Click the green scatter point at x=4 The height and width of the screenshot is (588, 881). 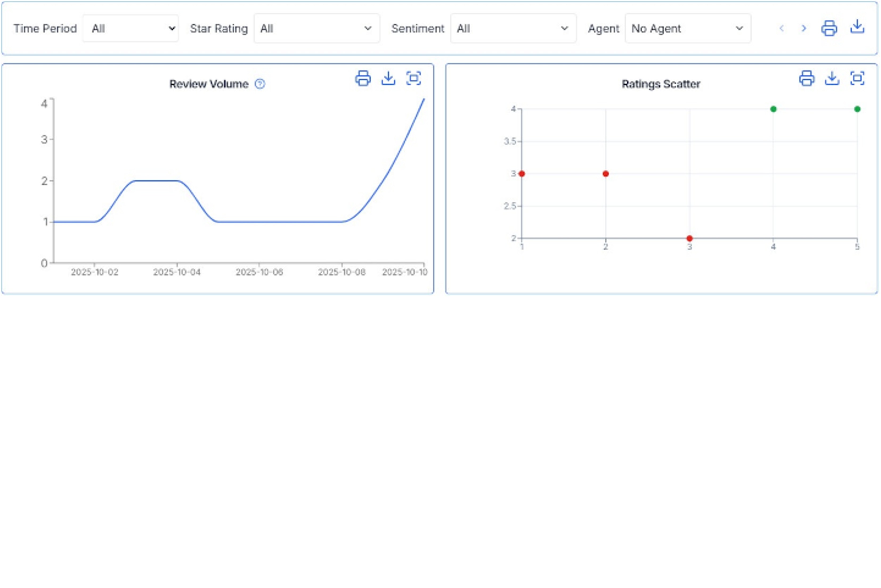tap(773, 109)
